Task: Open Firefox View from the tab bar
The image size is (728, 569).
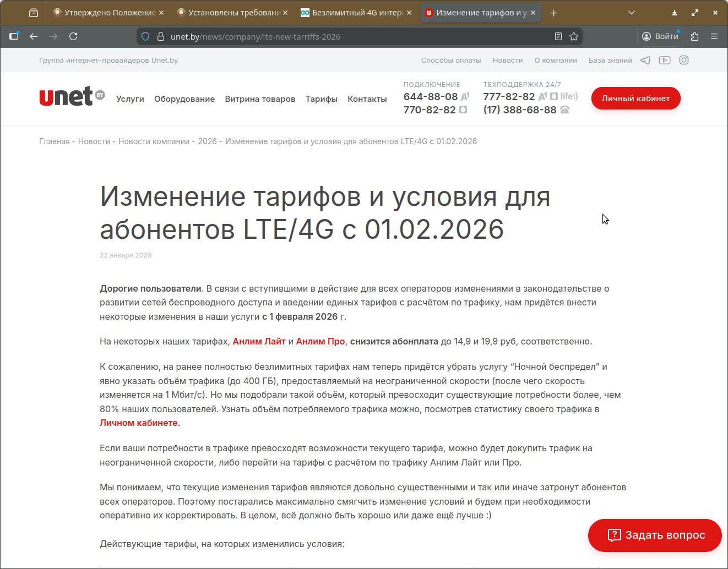Action: coord(34,13)
